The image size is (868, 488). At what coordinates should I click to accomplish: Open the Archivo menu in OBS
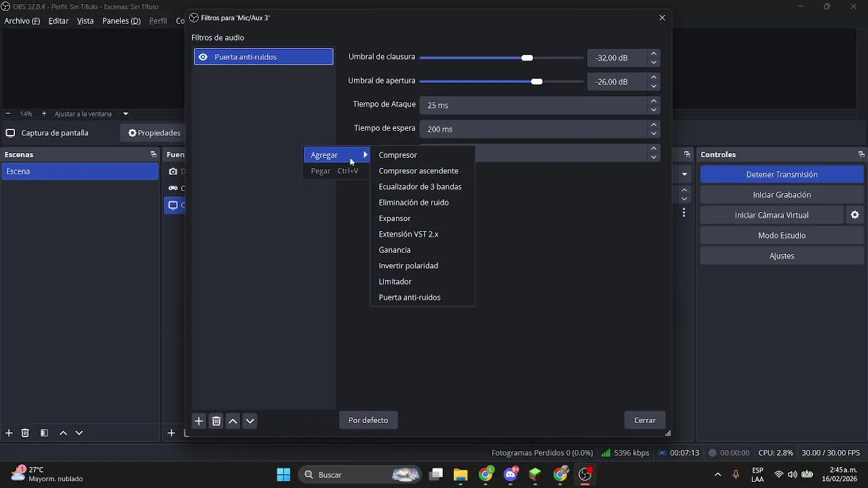[x=22, y=21]
